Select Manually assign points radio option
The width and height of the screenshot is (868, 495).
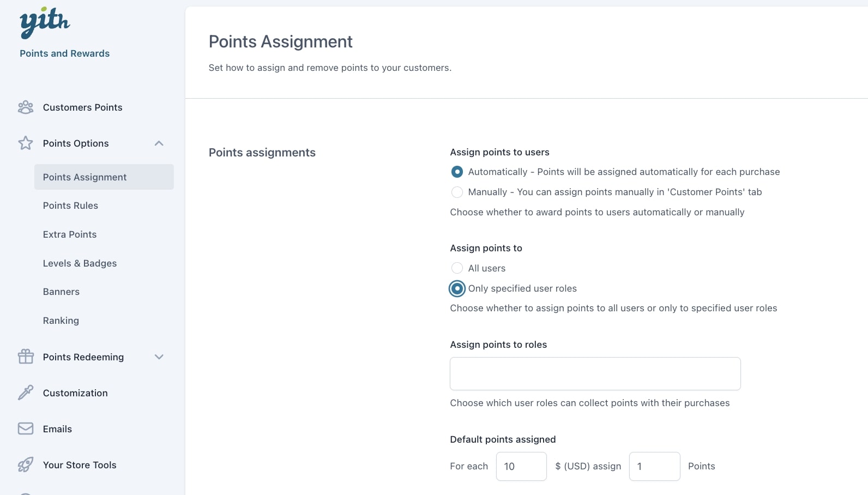[457, 192]
